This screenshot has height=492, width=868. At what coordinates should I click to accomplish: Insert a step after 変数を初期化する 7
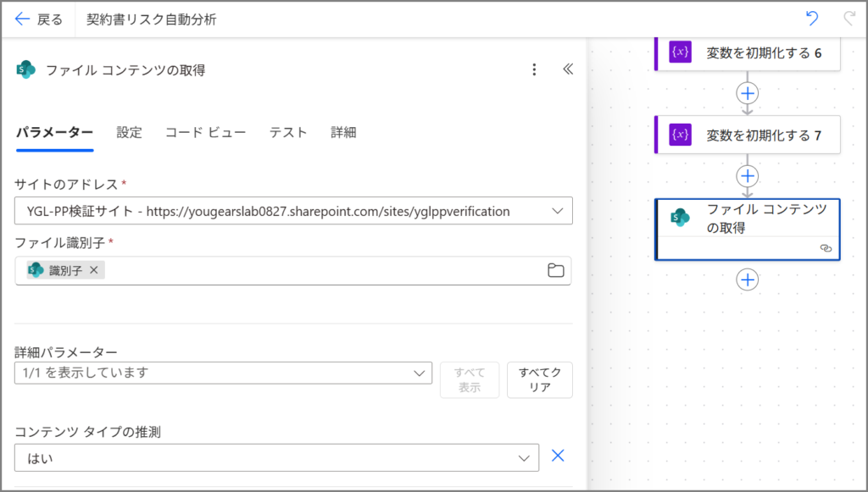(747, 175)
